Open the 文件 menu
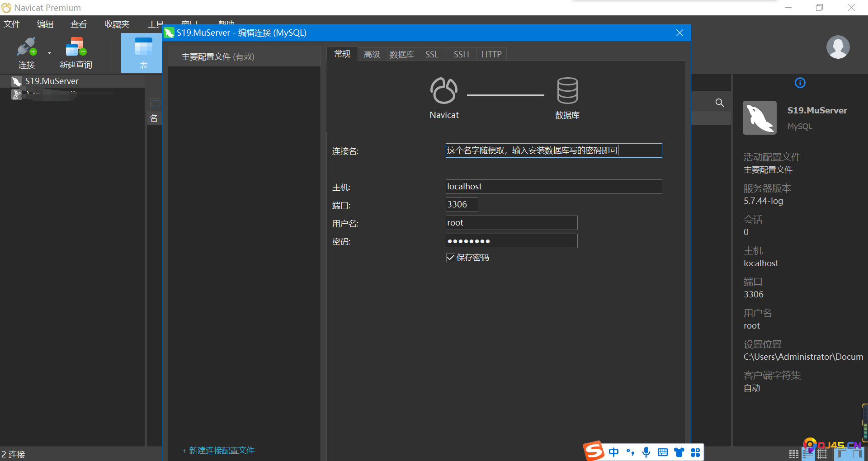Screen dimensions: 868x461 (12, 24)
